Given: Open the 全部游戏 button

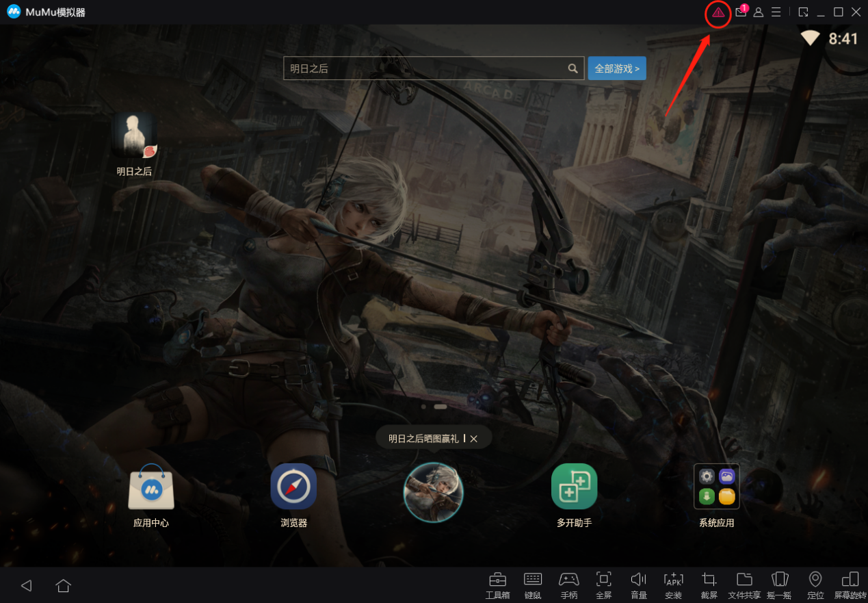Looking at the screenshot, I should click(x=617, y=68).
